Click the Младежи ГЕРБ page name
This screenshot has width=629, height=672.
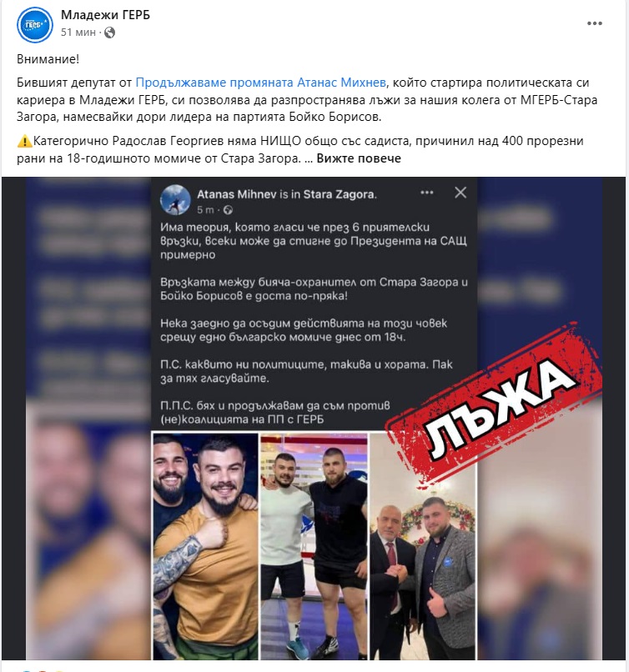tap(105, 14)
